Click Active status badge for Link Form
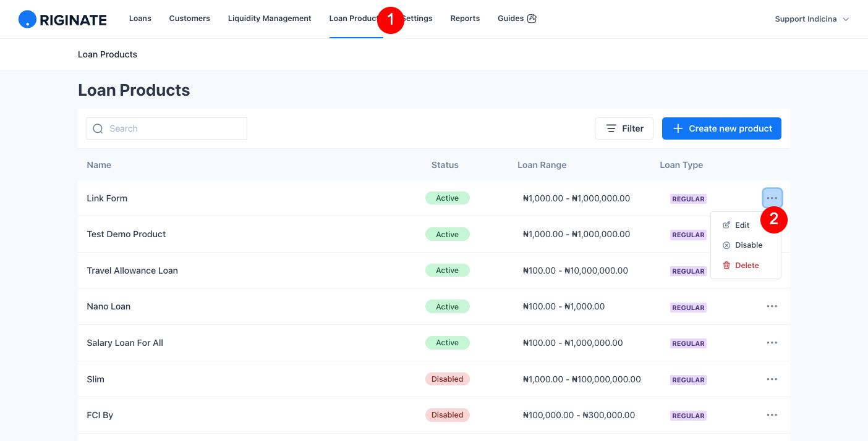 coord(448,198)
